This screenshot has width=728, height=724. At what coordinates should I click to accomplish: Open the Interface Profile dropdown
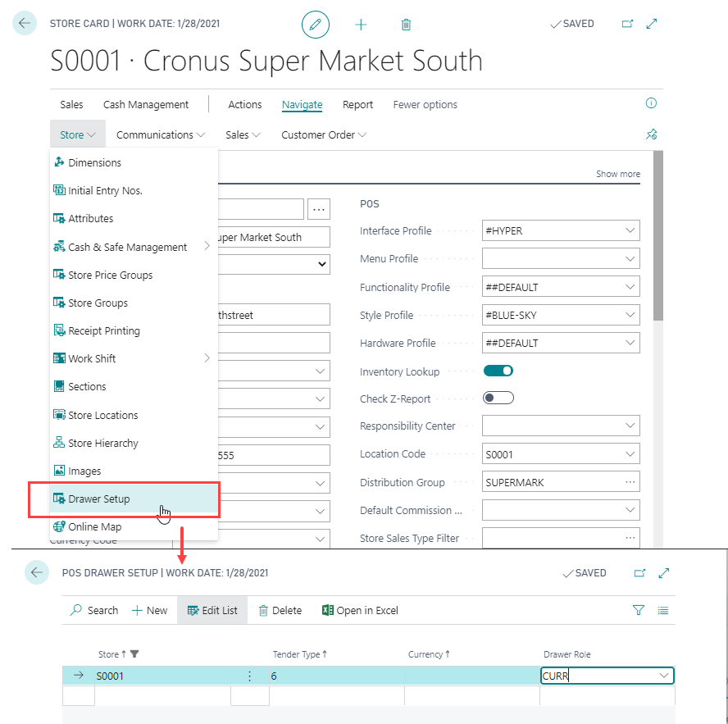click(630, 230)
